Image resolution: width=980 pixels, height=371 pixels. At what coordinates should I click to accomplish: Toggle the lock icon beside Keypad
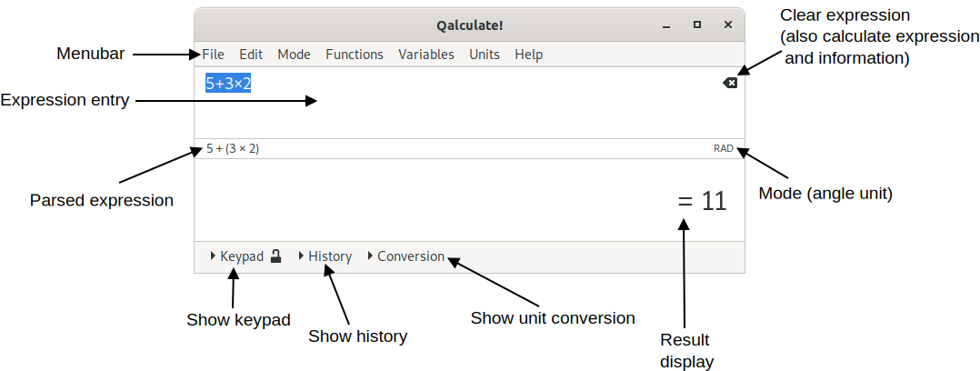tap(276, 256)
